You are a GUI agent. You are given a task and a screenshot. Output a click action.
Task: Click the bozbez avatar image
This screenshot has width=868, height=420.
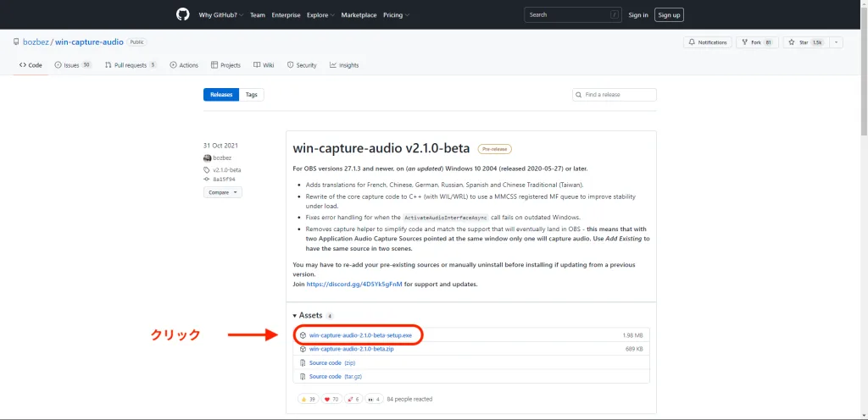(x=208, y=158)
